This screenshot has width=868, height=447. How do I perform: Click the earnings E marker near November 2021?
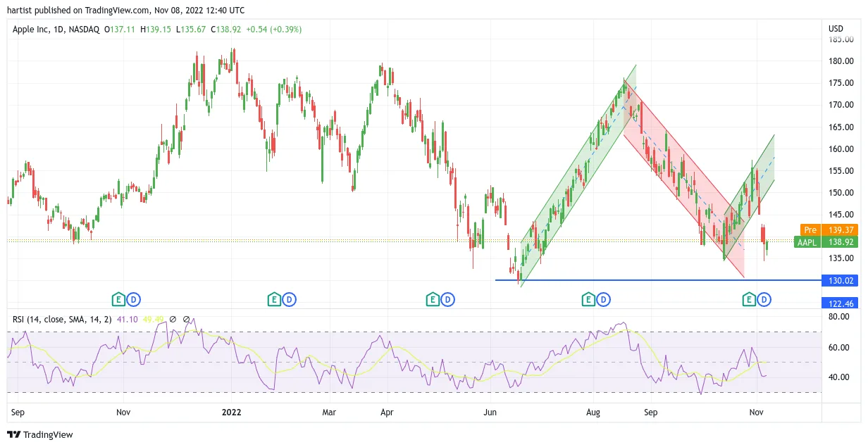[118, 300]
